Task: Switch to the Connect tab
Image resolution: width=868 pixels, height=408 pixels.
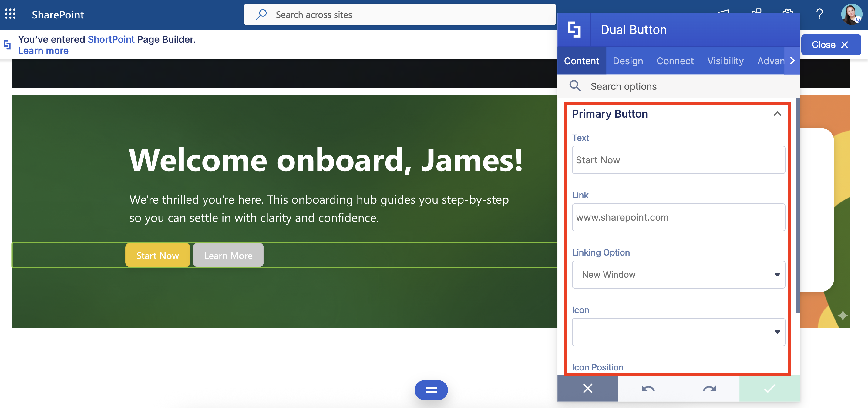Action: coord(675,61)
